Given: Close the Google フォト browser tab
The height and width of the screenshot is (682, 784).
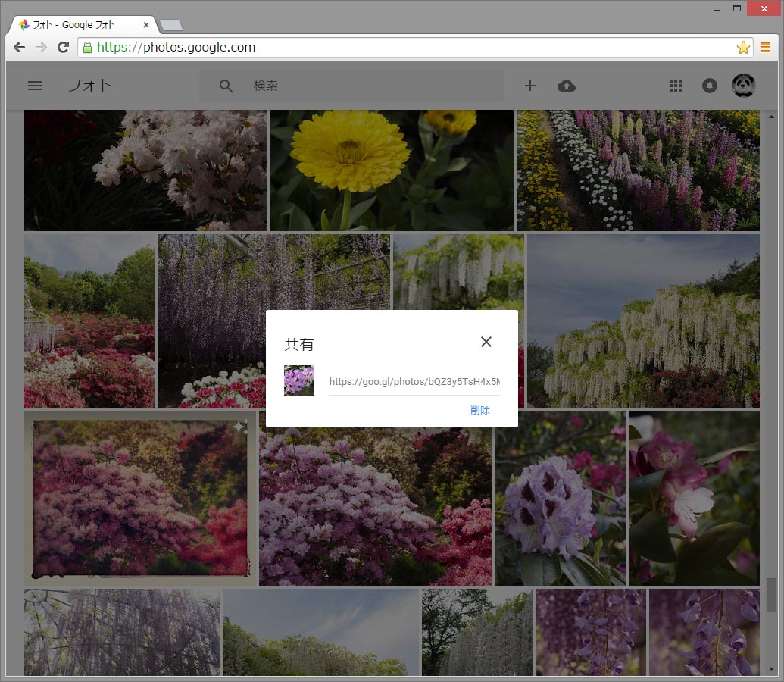Looking at the screenshot, I should pyautogui.click(x=146, y=24).
